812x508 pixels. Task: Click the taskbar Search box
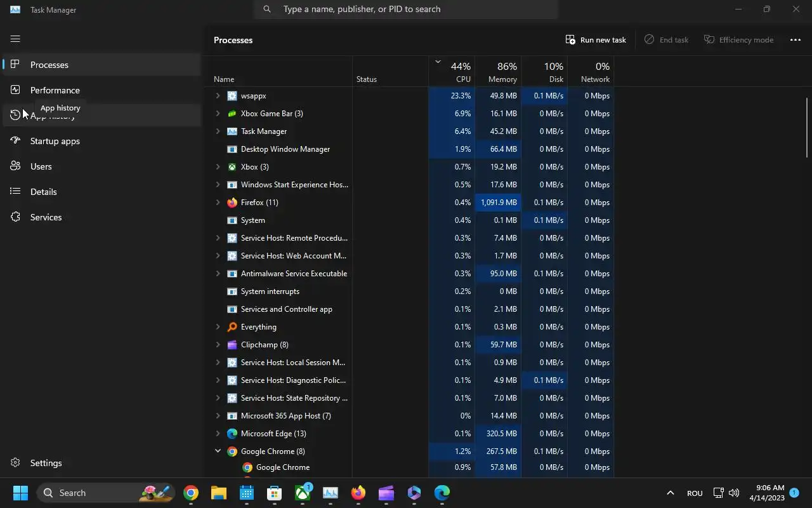105,493
